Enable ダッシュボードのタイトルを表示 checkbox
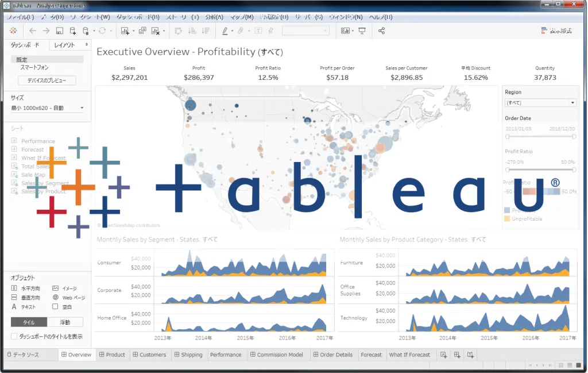 click(x=14, y=336)
